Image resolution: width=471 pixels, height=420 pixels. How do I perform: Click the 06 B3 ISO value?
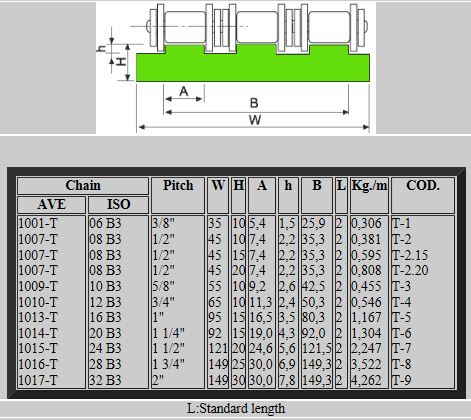(x=105, y=223)
